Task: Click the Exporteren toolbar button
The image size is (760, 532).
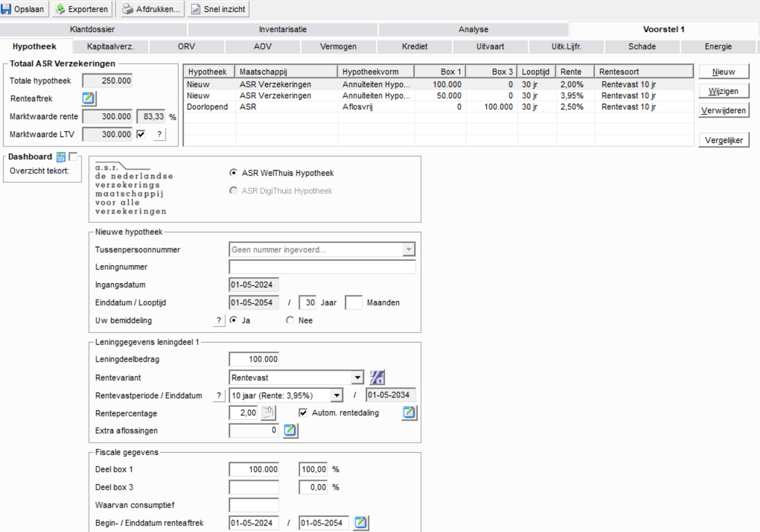Action: click(x=82, y=9)
